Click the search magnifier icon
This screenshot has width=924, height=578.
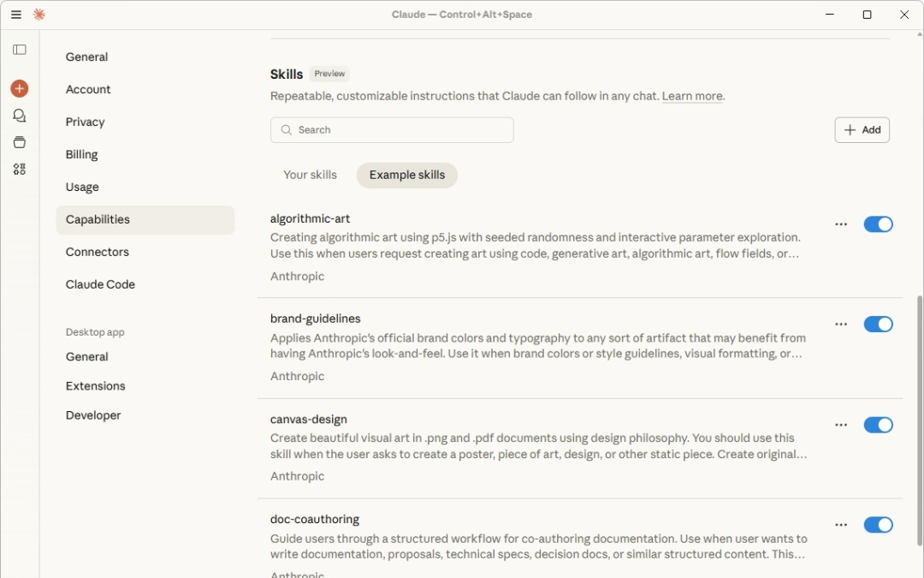(287, 130)
